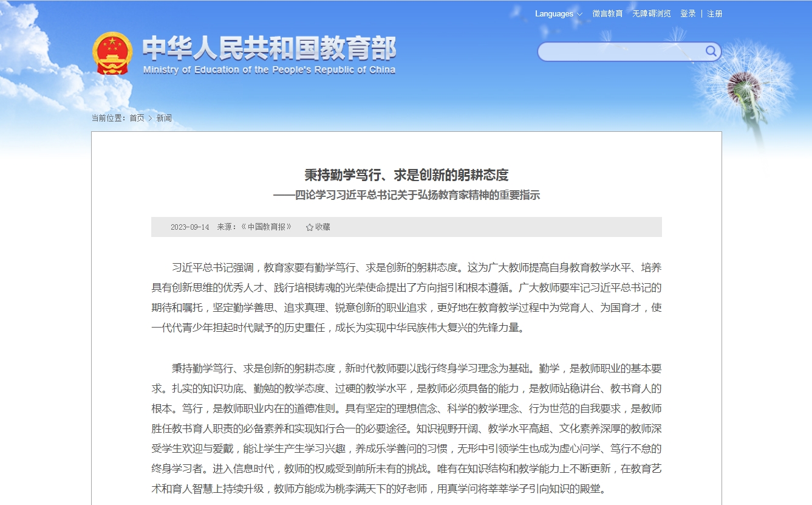Click the 登录 login link
The width and height of the screenshot is (812, 505).
click(688, 14)
